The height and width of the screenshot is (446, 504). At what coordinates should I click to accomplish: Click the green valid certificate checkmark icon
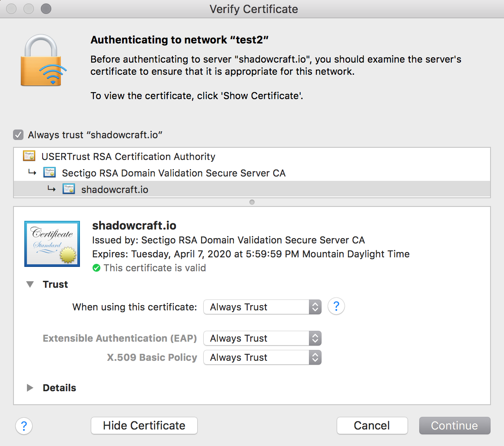click(96, 268)
